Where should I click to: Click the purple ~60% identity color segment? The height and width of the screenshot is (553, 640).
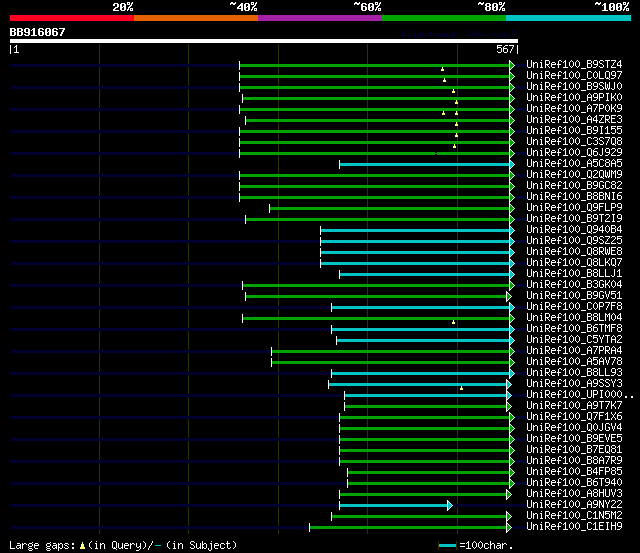coord(320,18)
